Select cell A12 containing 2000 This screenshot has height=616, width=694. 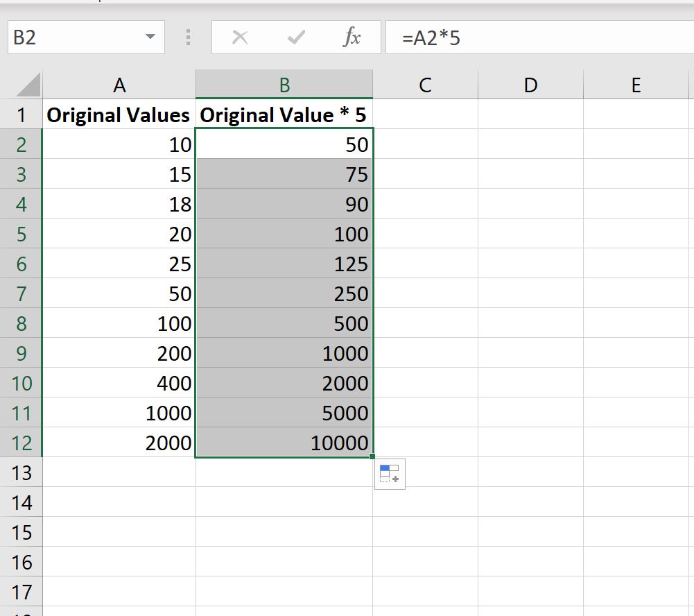coord(119,443)
